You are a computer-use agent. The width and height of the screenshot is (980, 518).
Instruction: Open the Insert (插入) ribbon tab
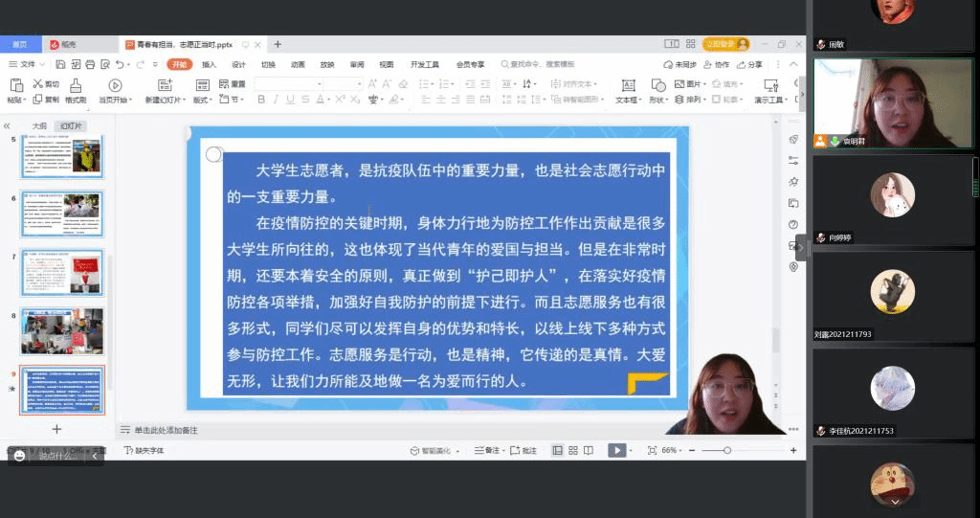(209, 64)
